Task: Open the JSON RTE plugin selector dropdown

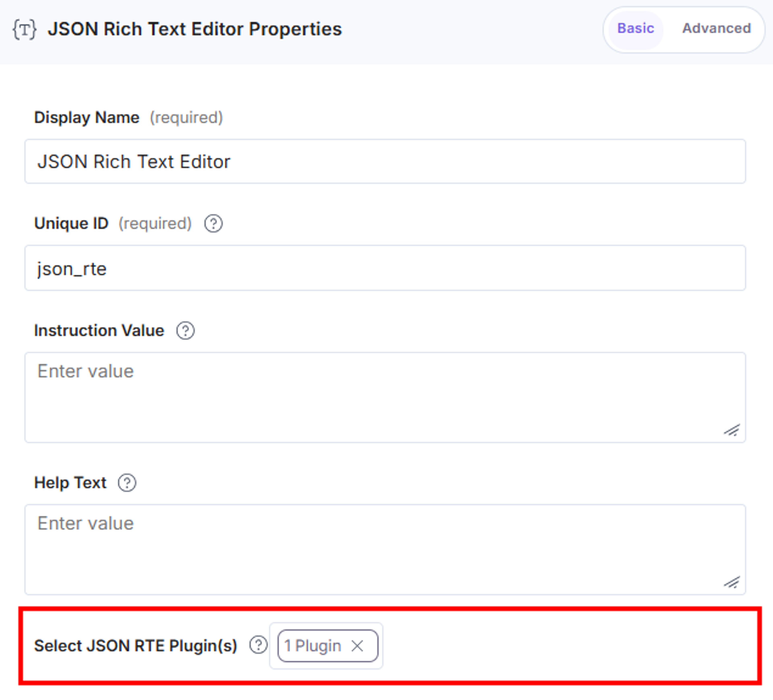Action: 326,645
